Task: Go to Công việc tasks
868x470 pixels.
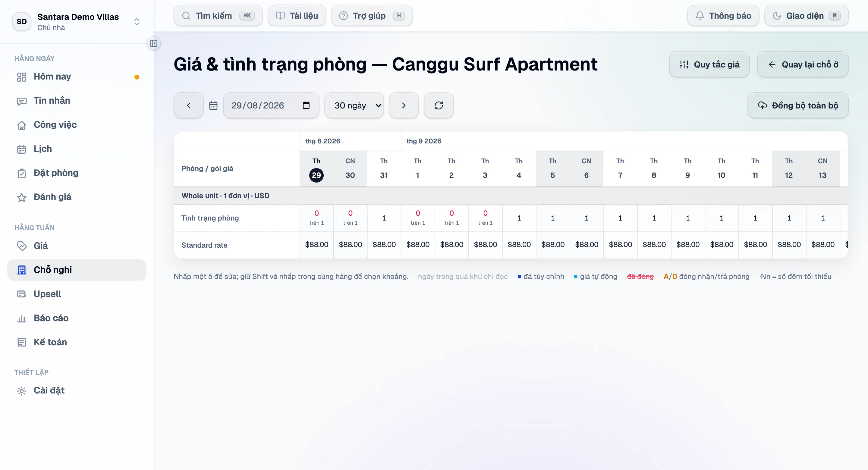Action: point(77,125)
